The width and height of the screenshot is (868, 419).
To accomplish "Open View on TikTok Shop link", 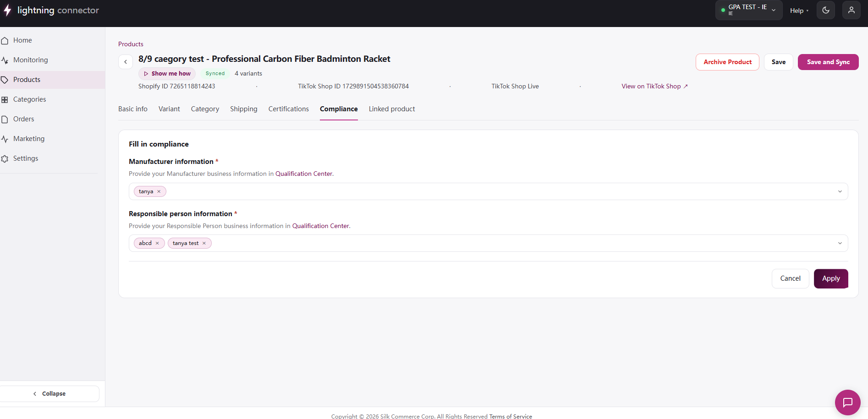I will (x=654, y=86).
